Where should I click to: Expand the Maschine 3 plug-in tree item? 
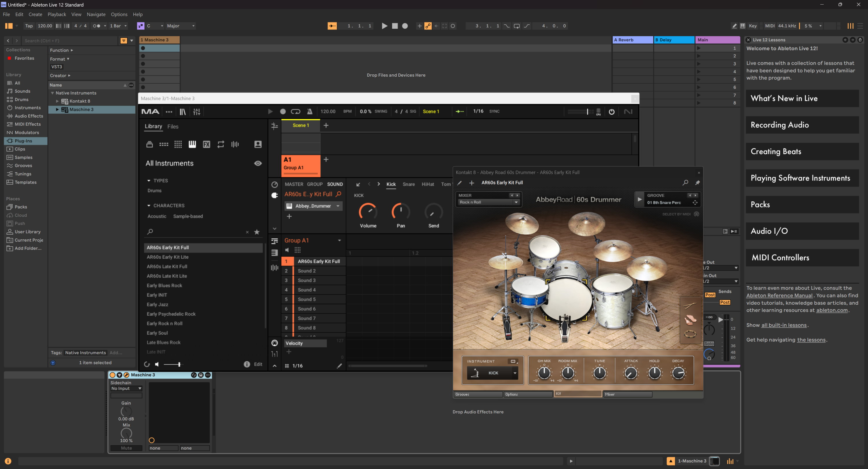[57, 109]
